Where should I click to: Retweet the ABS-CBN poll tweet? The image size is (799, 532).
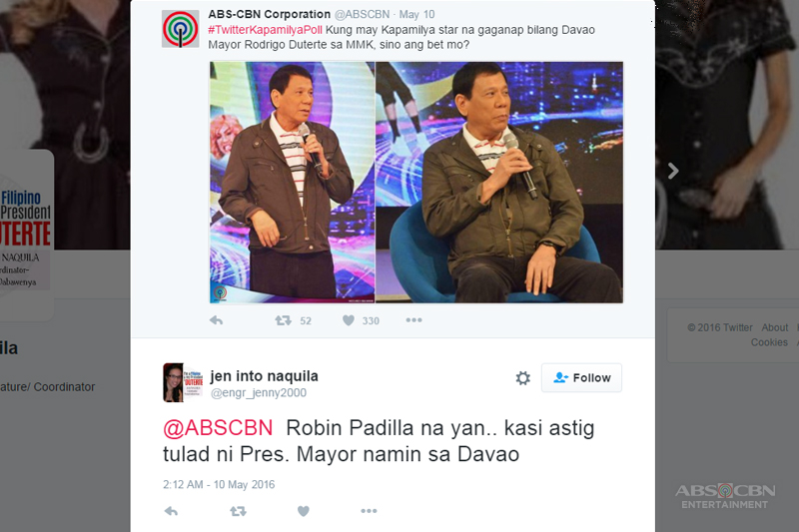[283, 320]
